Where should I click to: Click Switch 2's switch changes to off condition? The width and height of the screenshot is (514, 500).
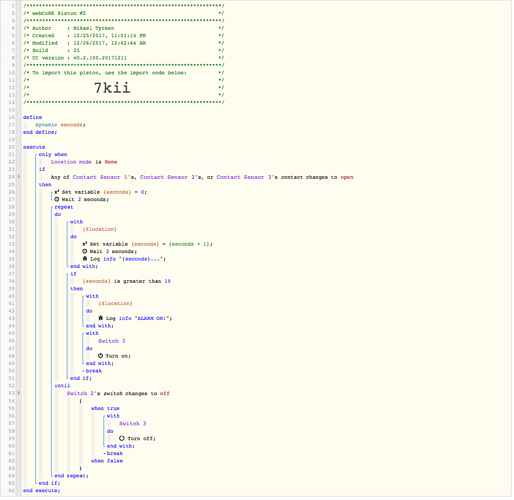tap(118, 393)
